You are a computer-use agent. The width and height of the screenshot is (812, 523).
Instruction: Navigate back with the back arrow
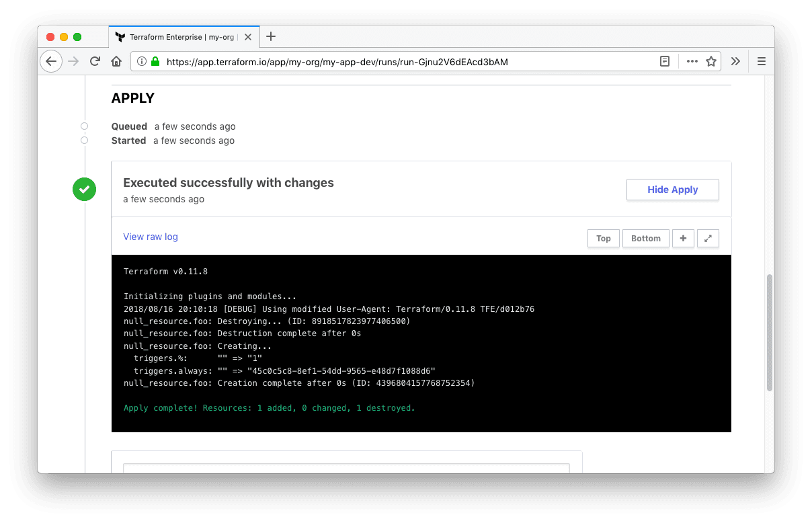(x=51, y=61)
